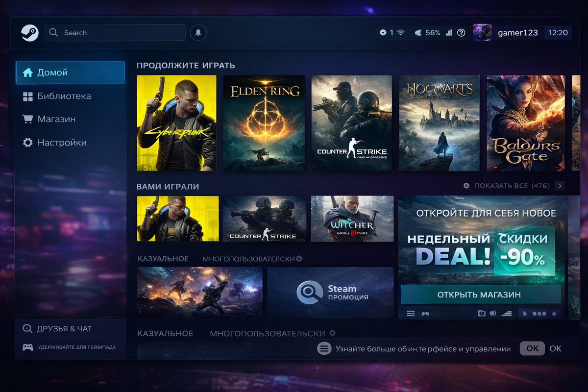
Task: Click the ОТКРЫТЬ МАГАЗИН button
Action: point(481,295)
